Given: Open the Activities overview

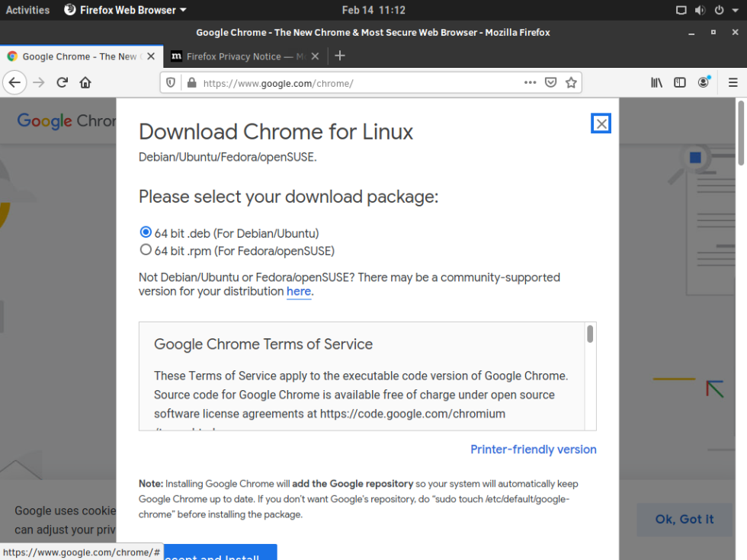Looking at the screenshot, I should point(27,10).
